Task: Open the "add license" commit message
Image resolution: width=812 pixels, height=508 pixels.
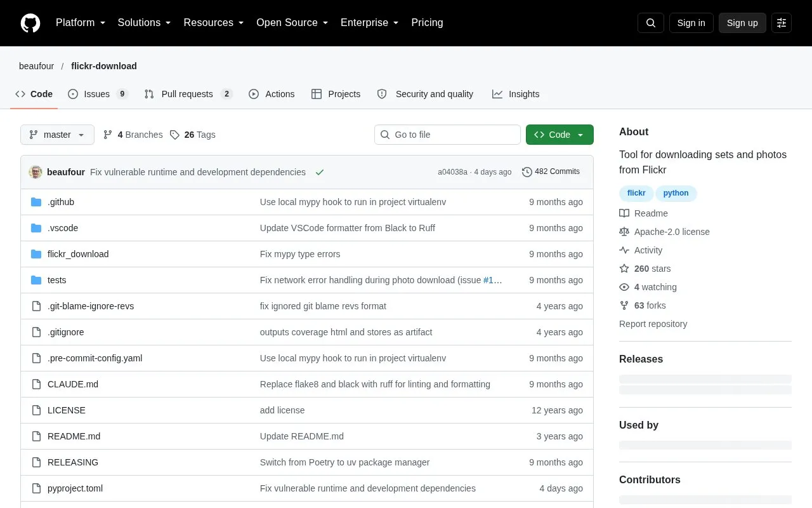Action: point(282,410)
